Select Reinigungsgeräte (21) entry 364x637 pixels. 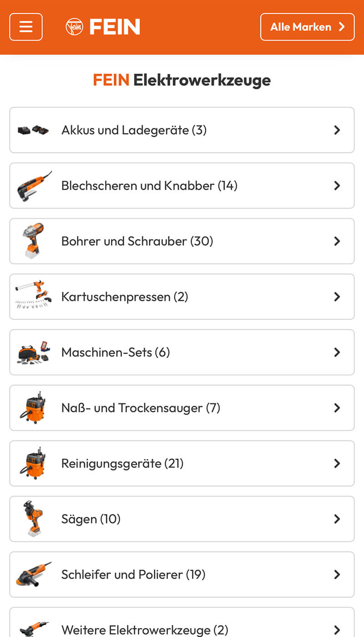coord(122,463)
